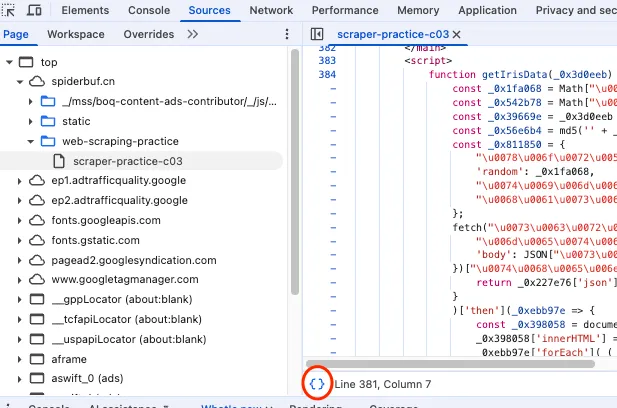This screenshot has height=408, width=617.
Task: Expand the aframe frame node
Action: (x=19, y=359)
